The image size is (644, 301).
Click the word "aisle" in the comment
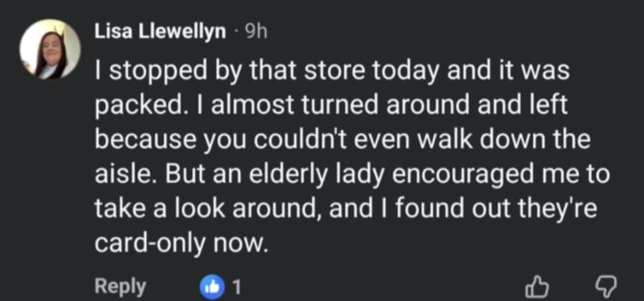pyautogui.click(x=123, y=174)
